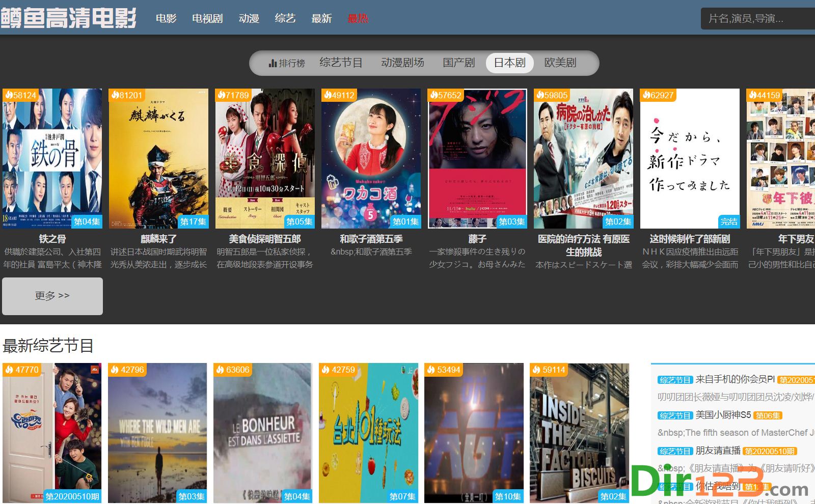This screenshot has width=815, height=504.
Task: Open the 今だから、新作ドラマ poster
Action: [x=690, y=158]
